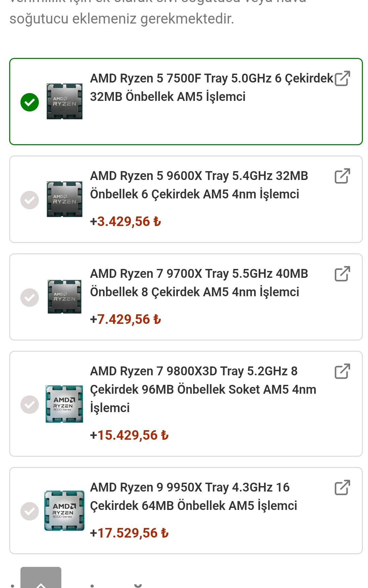The width and height of the screenshot is (368, 588).
Task: Open external link for Ryzen 7 9700X
Action: point(342,274)
